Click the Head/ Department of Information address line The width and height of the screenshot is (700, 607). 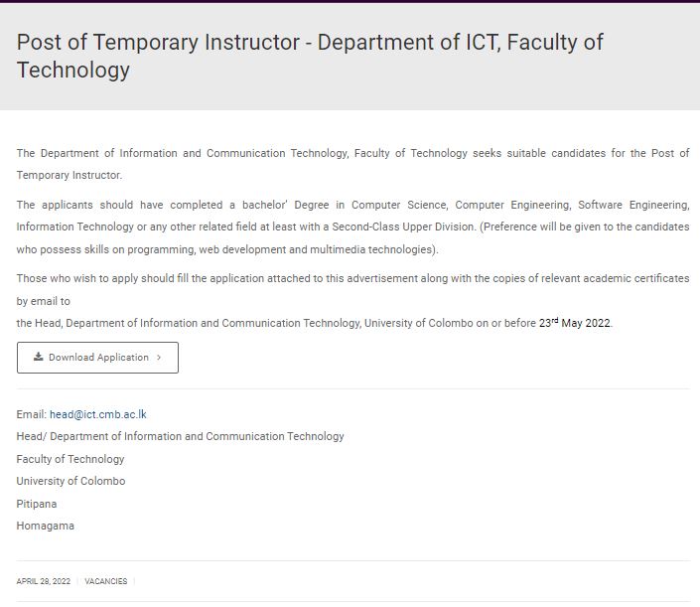pos(180,436)
